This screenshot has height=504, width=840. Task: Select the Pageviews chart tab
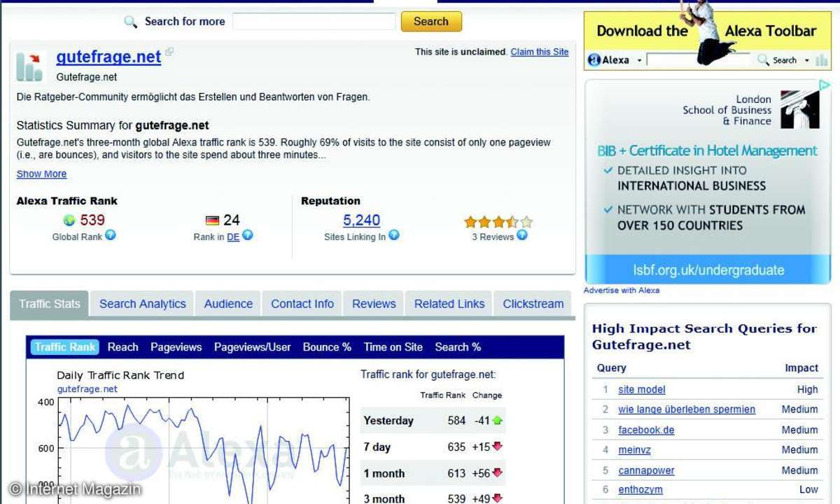176,347
